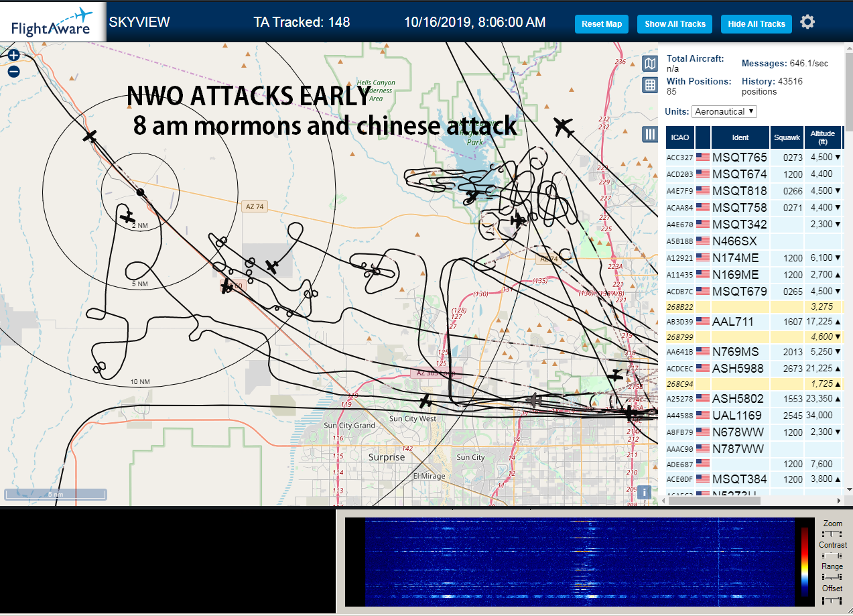Adjust the waterfall Offset slider
The width and height of the screenshot is (853, 616).
[x=832, y=599]
